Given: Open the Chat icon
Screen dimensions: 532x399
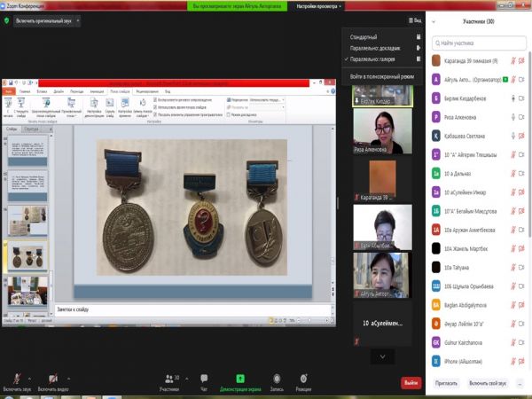Looking at the screenshot, I should point(204,378).
